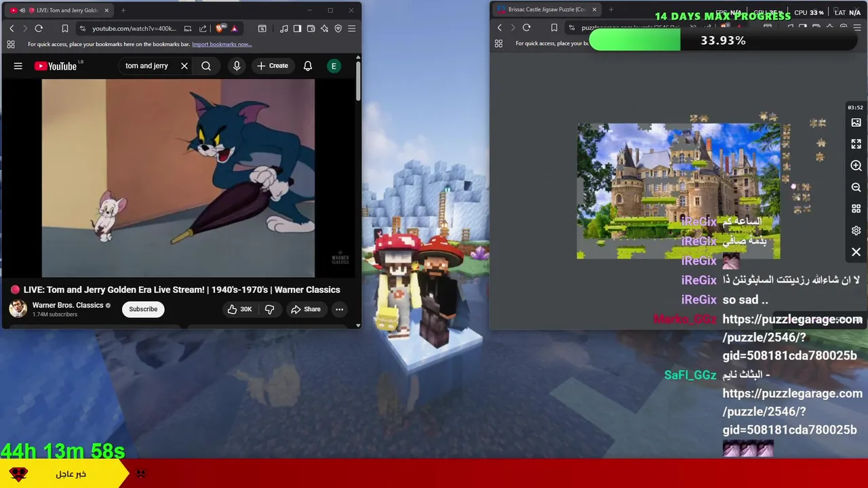The image size is (868, 488).
Task: Open Brave Wallet in YouTube window toolbar
Action: pos(311,28)
